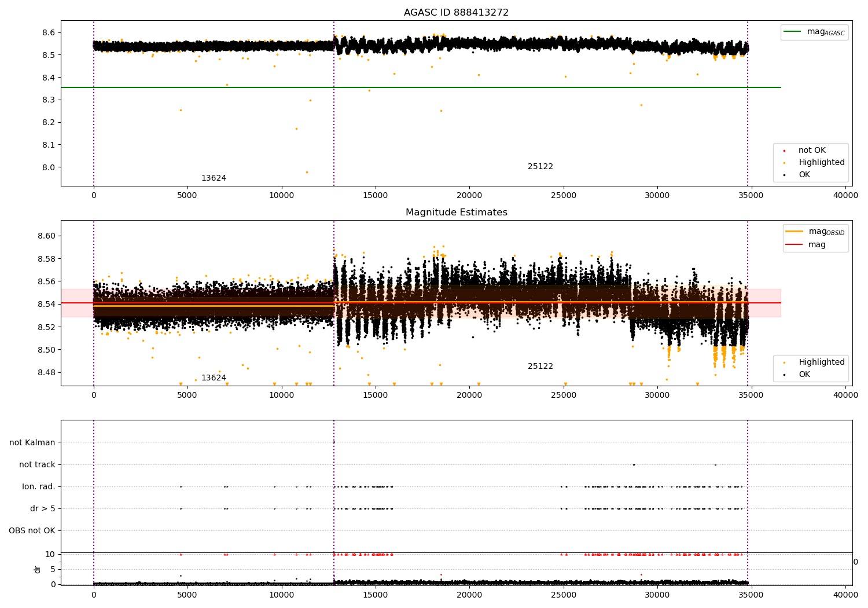Click the 8.48 y-axis tick in Magnitude Estimates
Image resolution: width=868 pixels, height=608 pixels.
pyautogui.click(x=46, y=373)
